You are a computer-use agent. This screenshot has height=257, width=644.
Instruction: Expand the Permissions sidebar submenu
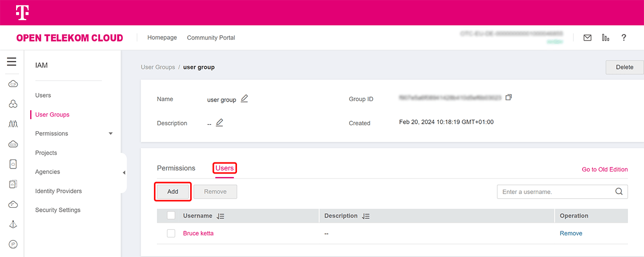click(x=111, y=134)
